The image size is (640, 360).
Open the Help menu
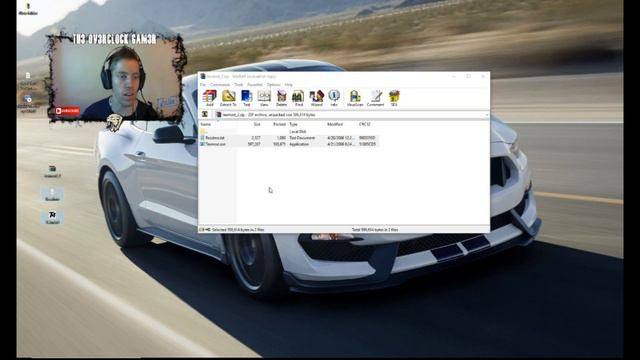tap(289, 84)
